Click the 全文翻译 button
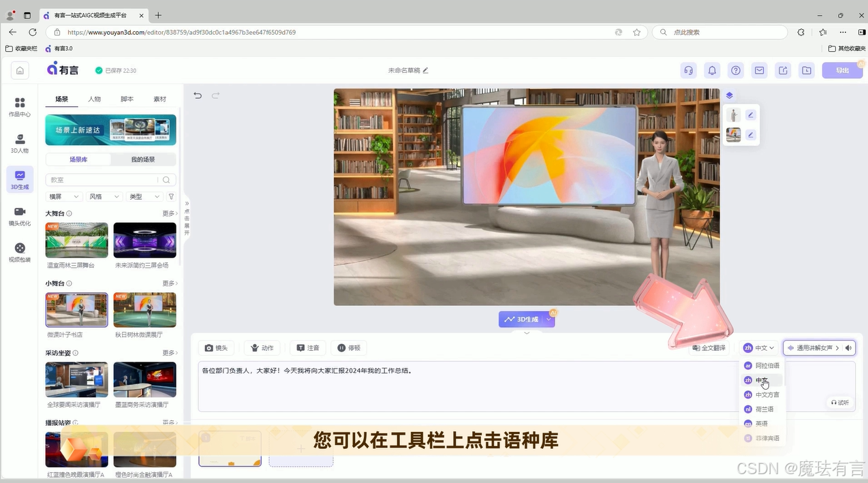This screenshot has height=483, width=868. pos(709,348)
